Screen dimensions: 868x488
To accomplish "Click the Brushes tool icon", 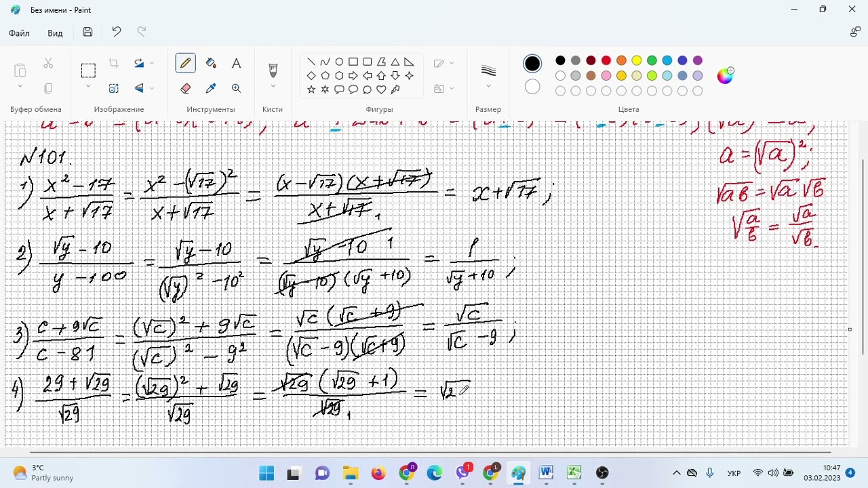I will (273, 70).
